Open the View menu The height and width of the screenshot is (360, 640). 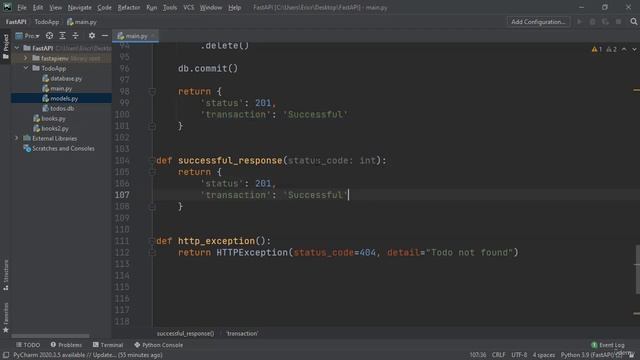(56, 7)
